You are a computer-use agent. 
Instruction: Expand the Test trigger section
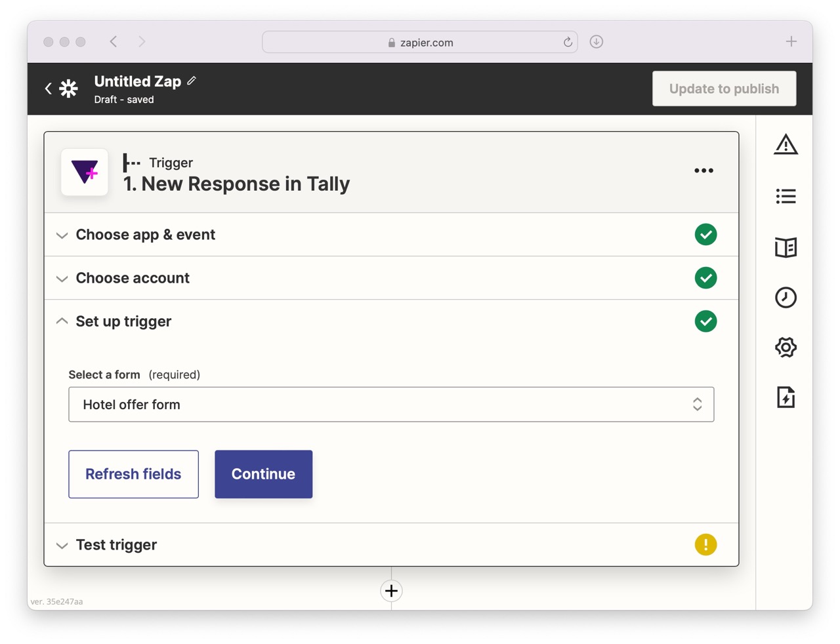[x=391, y=545]
